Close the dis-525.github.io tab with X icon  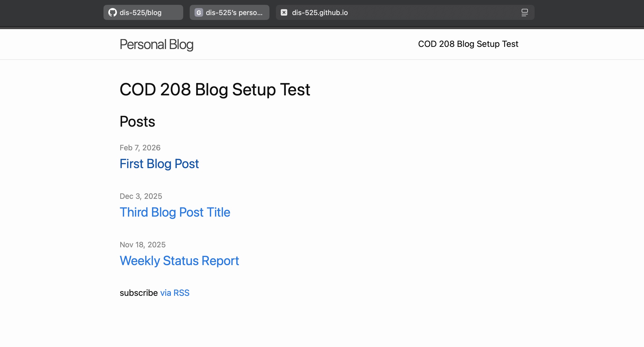tap(284, 12)
